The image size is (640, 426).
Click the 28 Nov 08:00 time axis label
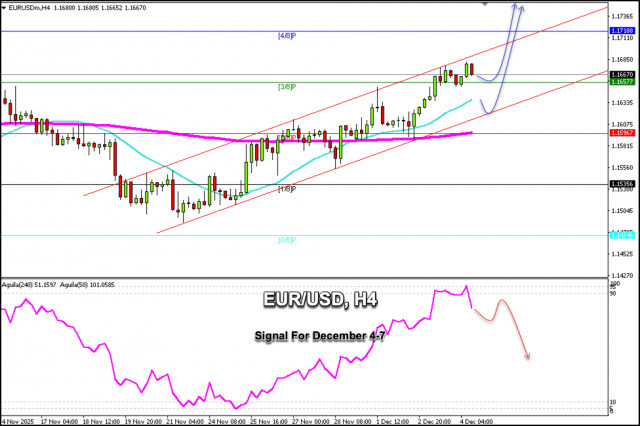pos(353,422)
